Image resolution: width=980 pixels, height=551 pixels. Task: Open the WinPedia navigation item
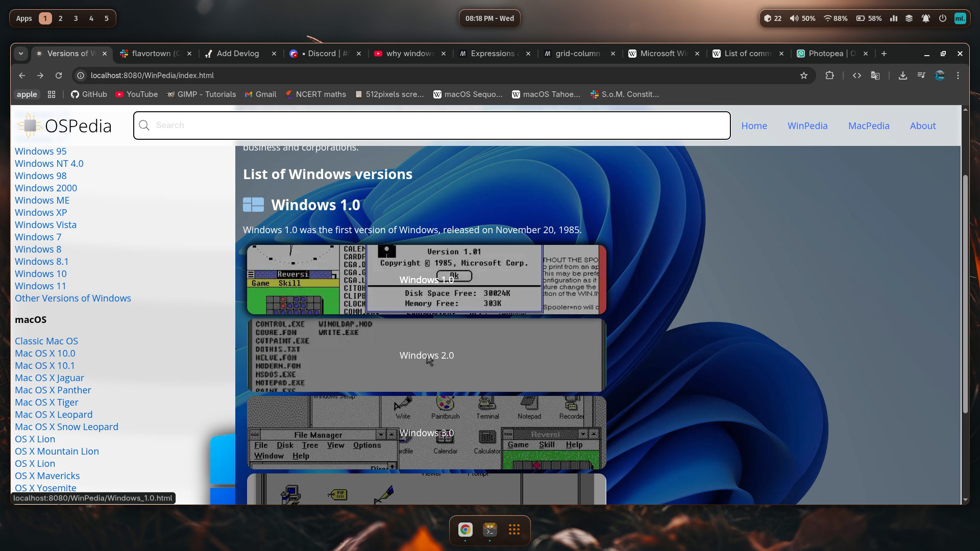pos(807,126)
